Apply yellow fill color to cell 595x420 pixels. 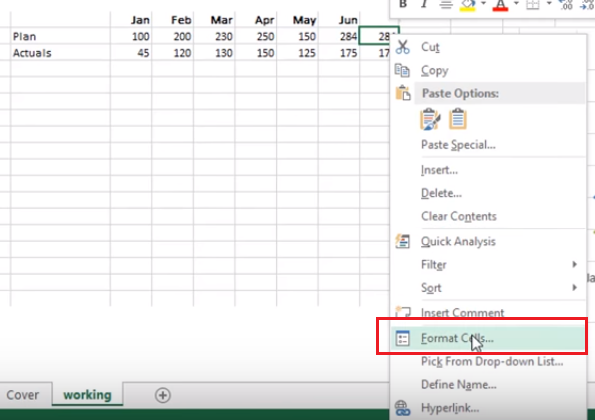[x=468, y=5]
